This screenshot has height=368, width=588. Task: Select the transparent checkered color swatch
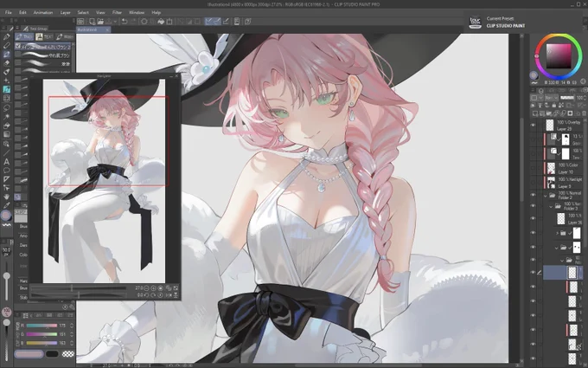(x=67, y=354)
